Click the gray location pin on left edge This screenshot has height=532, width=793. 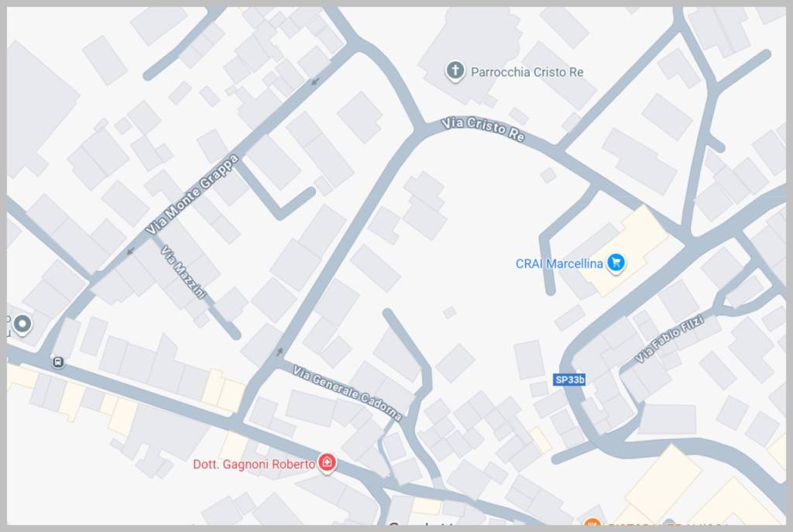[x=22, y=324]
